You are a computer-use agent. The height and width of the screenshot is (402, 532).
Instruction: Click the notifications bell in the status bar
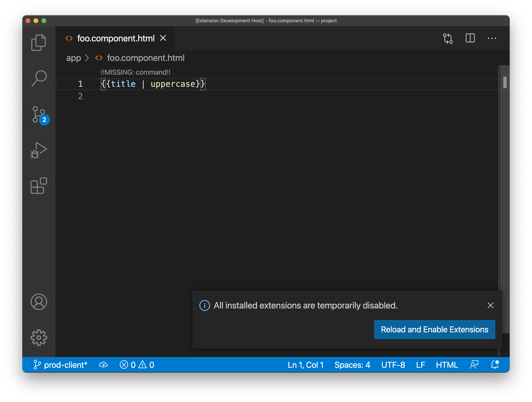pyautogui.click(x=495, y=365)
